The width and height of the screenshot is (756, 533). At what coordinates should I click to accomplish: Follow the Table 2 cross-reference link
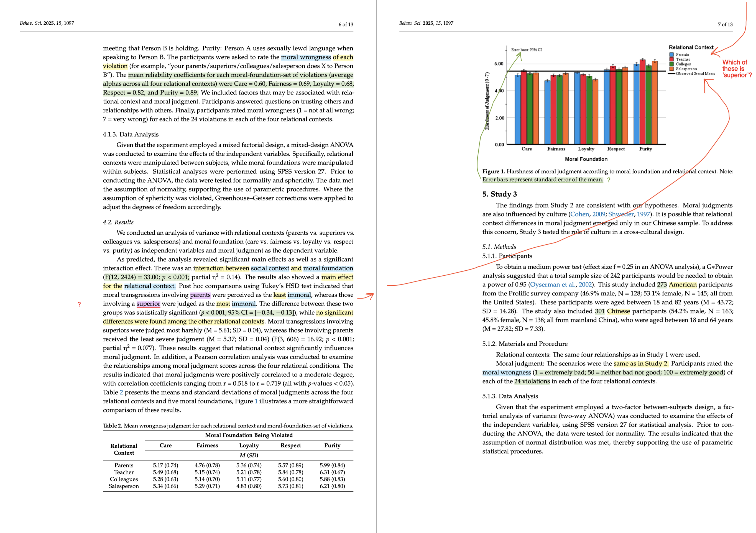121,393
